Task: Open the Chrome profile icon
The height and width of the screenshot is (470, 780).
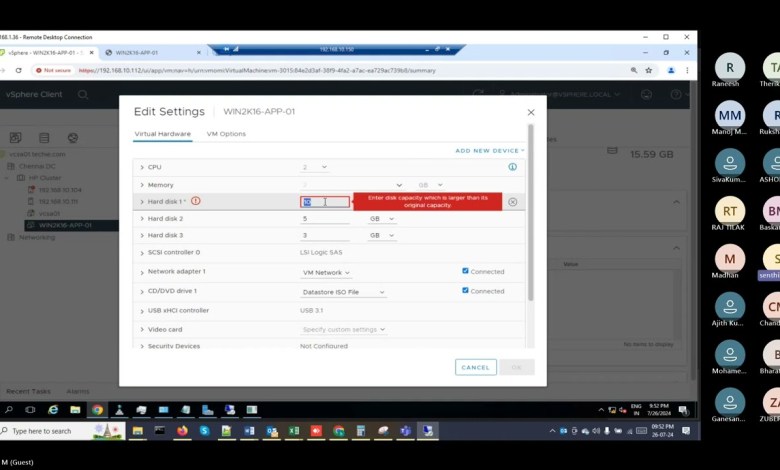Action: click(671, 71)
